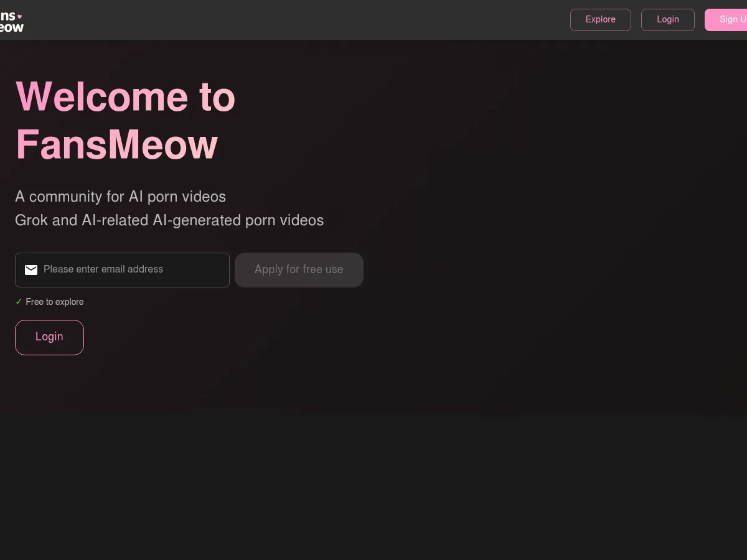Screen dimensions: 747x560
Task: Click 'A community for AI porn videos' text
Action: click(x=121, y=197)
